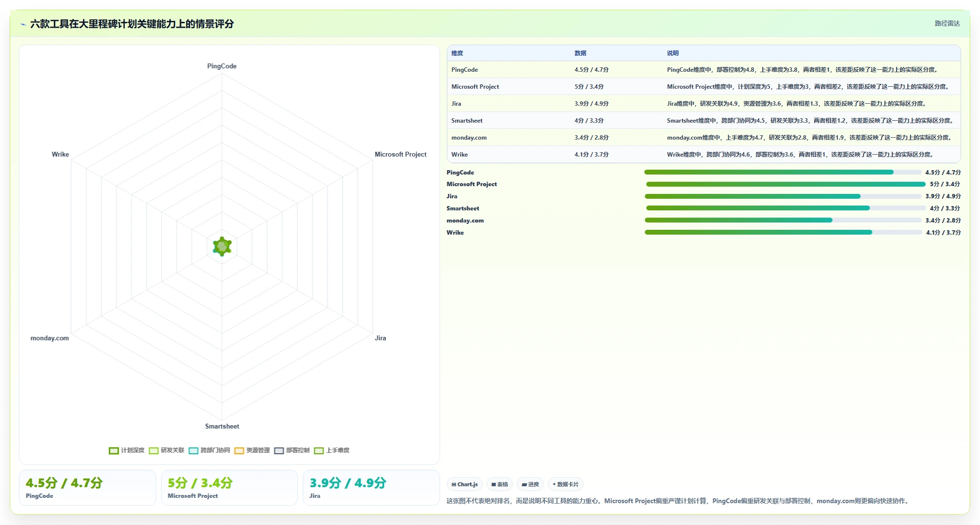Click the Jira axis label on the radar
The width and height of the screenshot is (980, 525).
click(x=380, y=338)
